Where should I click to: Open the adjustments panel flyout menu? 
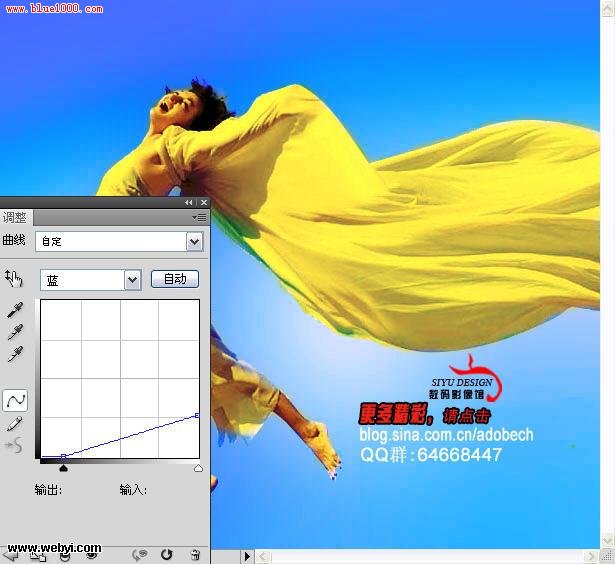coord(199,217)
